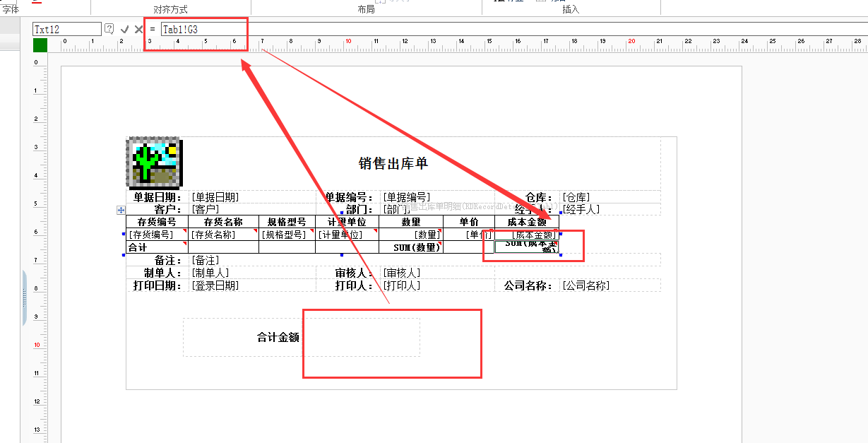The image size is (868, 443).
Task: Select the 公司名称: label
Action: (x=529, y=285)
